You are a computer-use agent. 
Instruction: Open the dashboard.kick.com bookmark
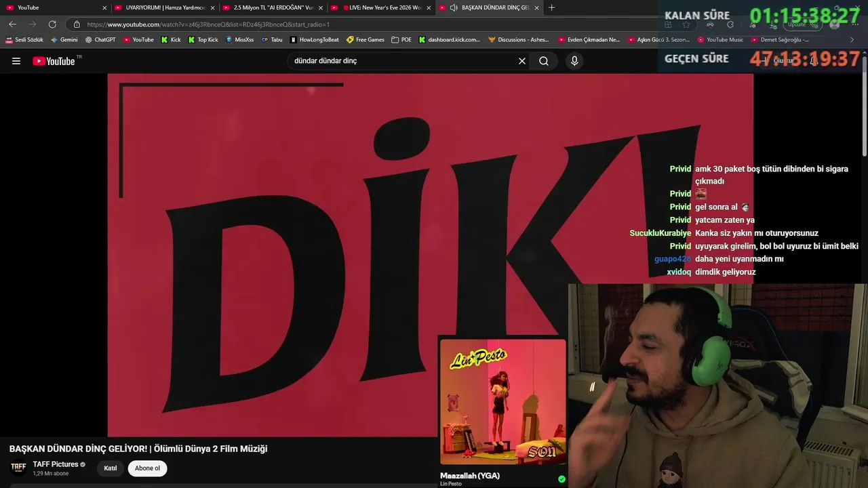(450, 40)
